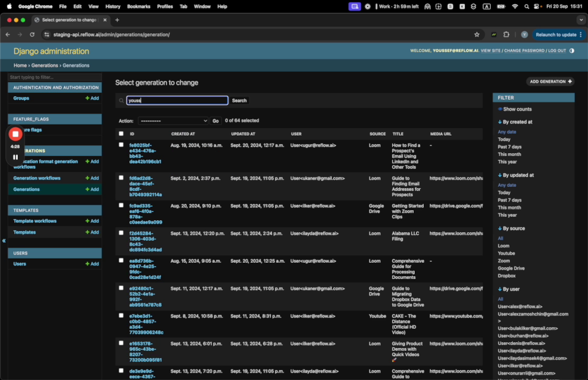The image size is (588, 380).
Task: Click plus Add icon next to Users
Action: click(x=92, y=264)
